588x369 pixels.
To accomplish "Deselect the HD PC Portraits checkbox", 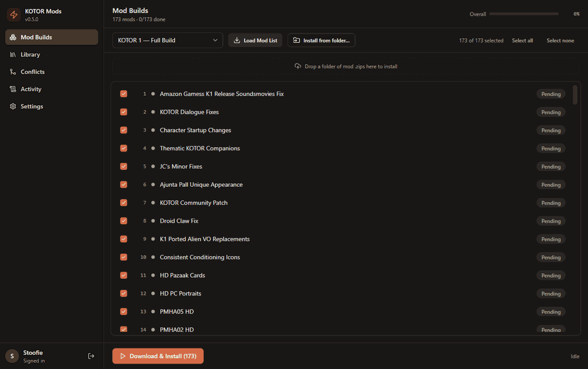I will 123,293.
